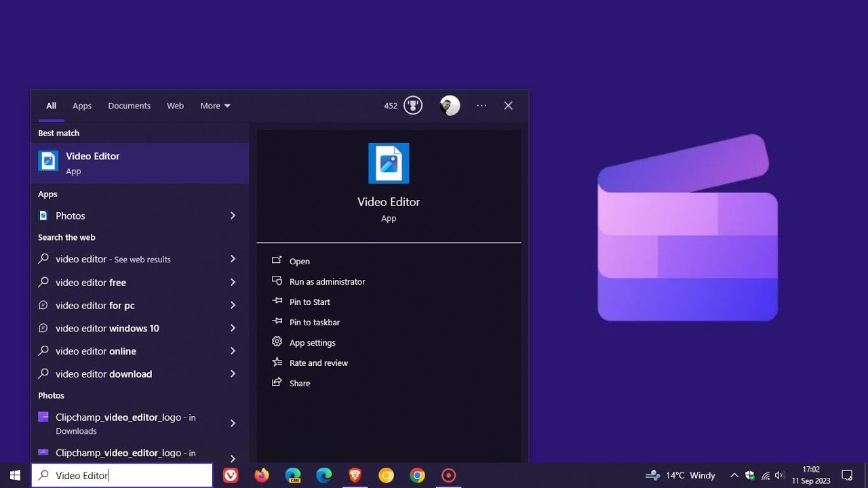Image resolution: width=868 pixels, height=488 pixels.
Task: Open the Video Editor best match result
Action: coord(140,163)
